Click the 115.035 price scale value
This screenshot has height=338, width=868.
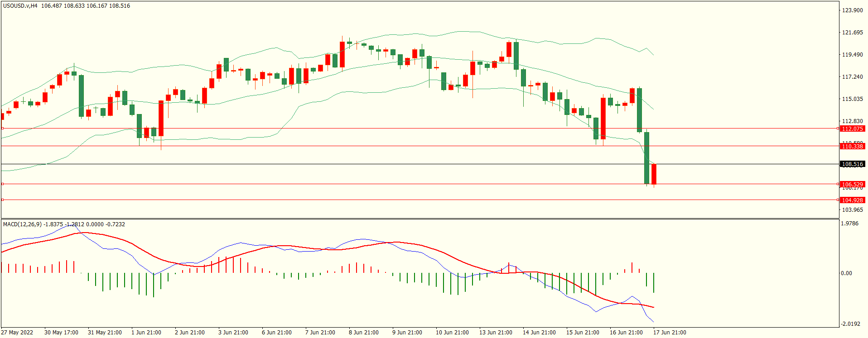(x=852, y=99)
